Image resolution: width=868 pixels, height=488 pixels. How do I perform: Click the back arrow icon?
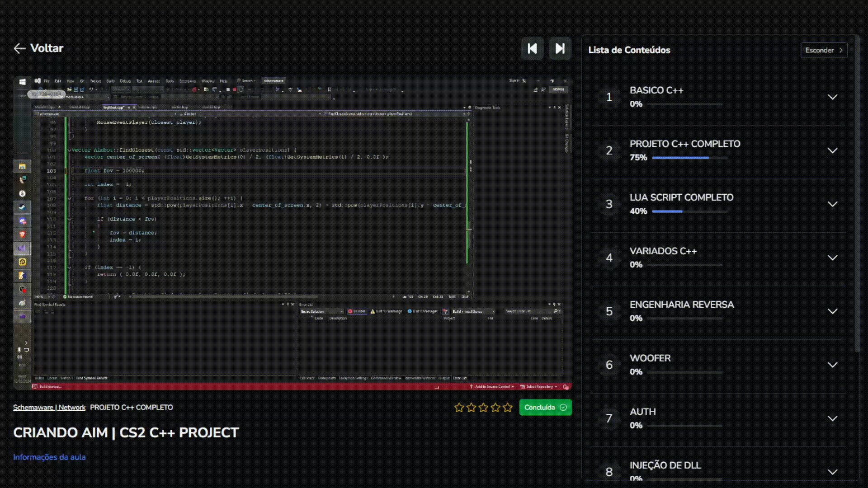[x=19, y=48]
